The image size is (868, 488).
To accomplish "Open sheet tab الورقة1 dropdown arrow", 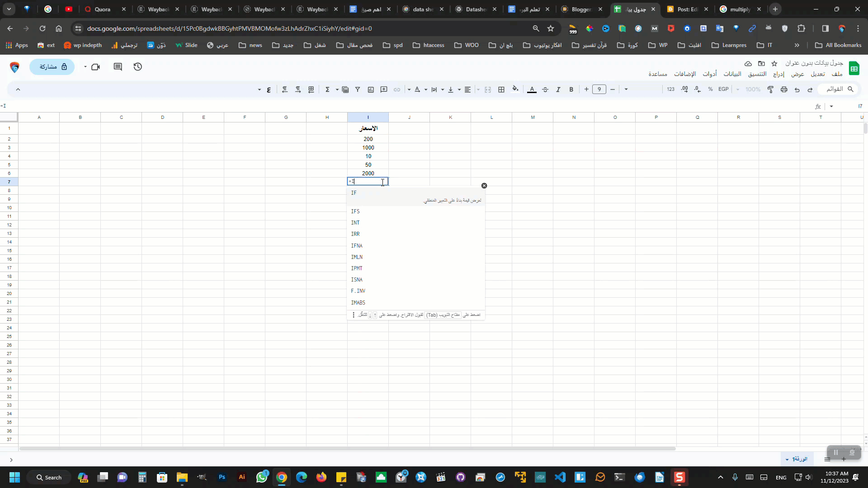I will coord(787,460).
